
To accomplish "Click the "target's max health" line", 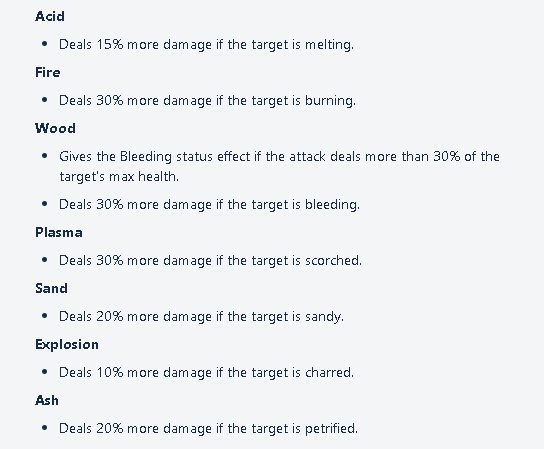I will tap(119, 177).
